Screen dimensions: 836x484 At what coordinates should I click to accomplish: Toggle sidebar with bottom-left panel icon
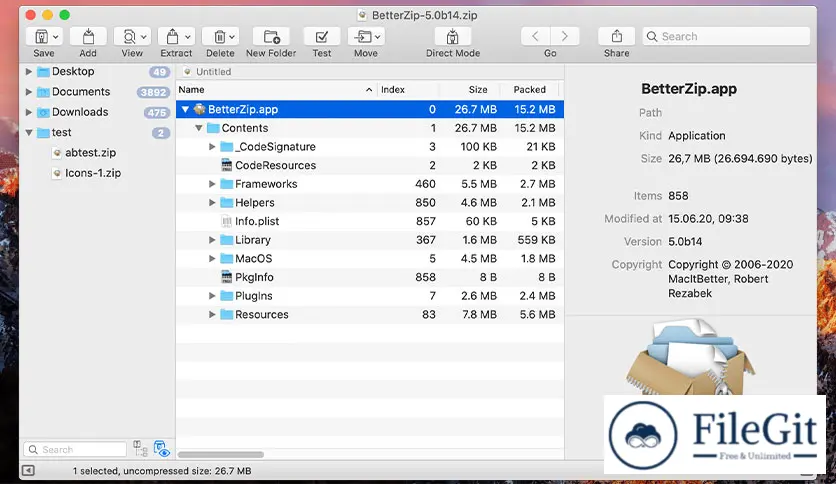tap(28, 471)
